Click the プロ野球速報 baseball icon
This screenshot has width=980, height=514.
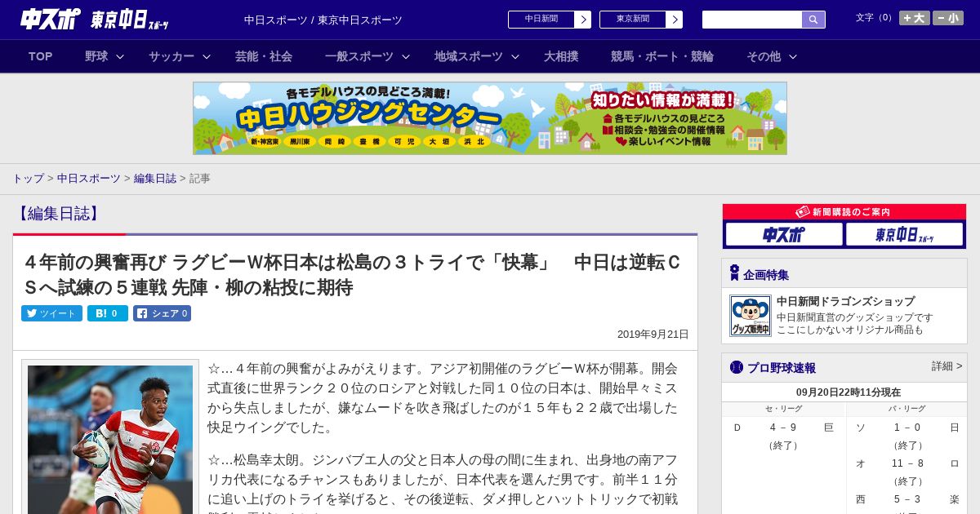point(737,367)
